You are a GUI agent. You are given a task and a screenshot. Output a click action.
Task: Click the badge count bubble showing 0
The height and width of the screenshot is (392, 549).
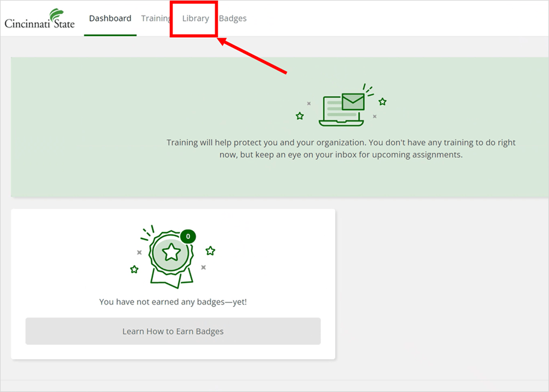(x=188, y=237)
